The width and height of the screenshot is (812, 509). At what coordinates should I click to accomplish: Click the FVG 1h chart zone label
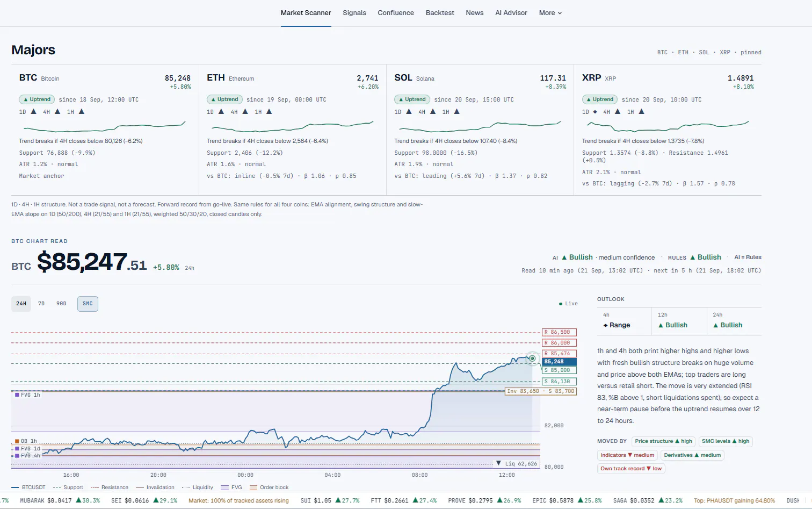[27, 395]
